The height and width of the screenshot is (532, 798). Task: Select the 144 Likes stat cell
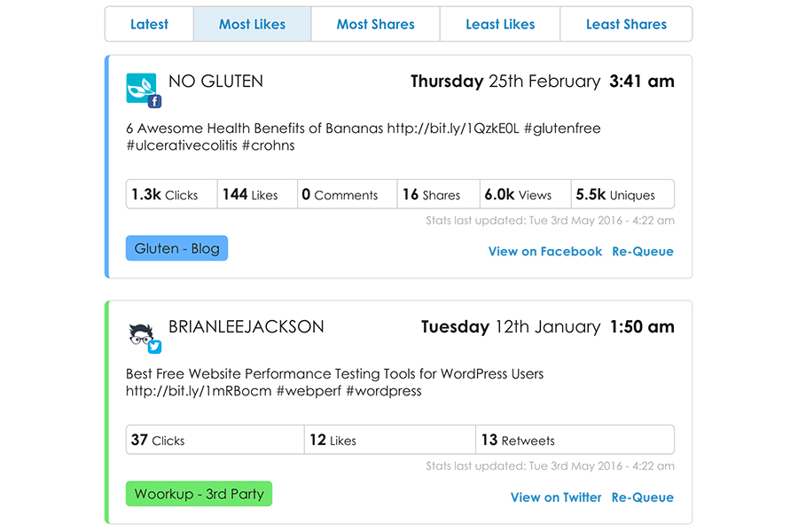point(257,194)
